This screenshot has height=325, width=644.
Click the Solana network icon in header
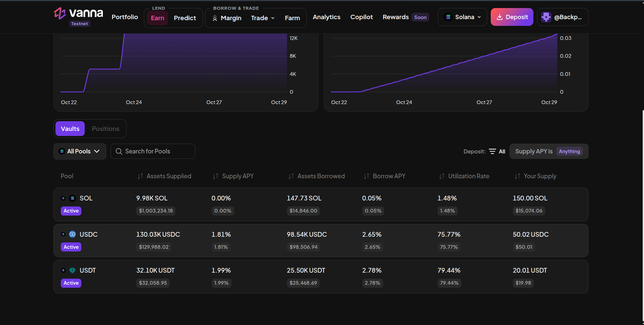click(448, 17)
